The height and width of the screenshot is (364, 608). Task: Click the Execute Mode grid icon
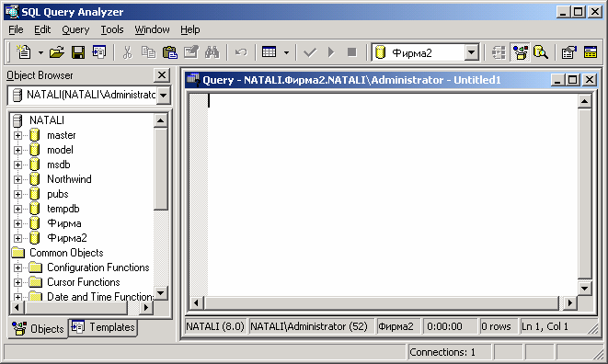(270, 52)
